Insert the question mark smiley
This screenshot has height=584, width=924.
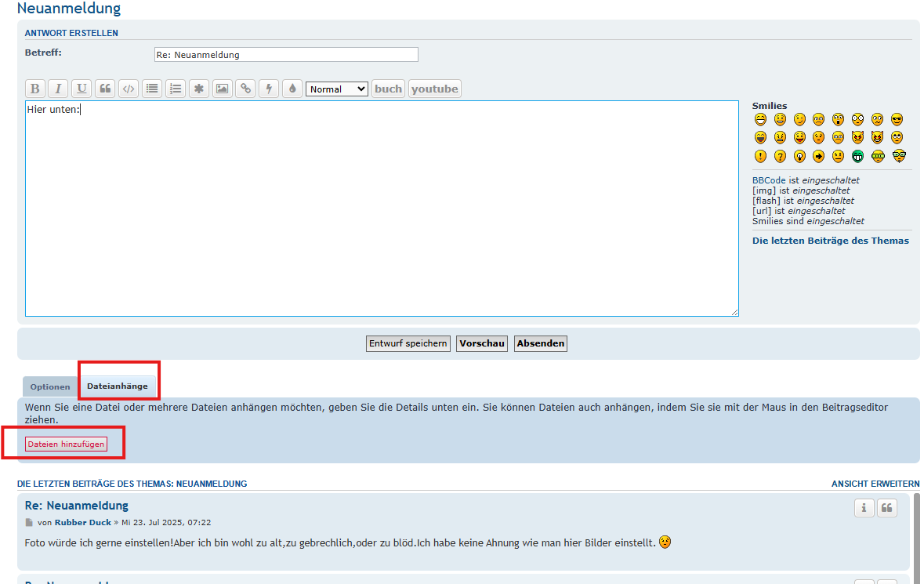click(x=780, y=156)
